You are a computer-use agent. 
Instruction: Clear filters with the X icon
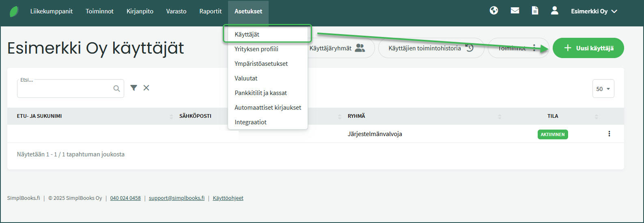point(146,88)
